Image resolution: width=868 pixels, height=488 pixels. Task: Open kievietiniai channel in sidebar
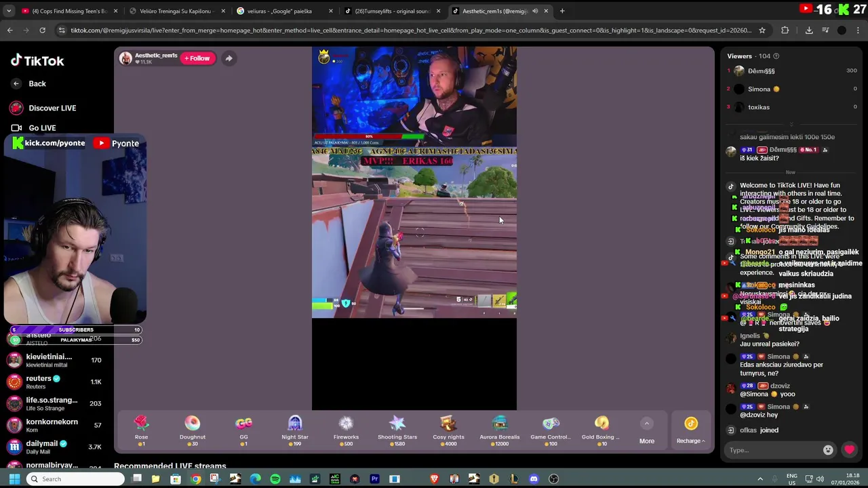pyautogui.click(x=54, y=360)
